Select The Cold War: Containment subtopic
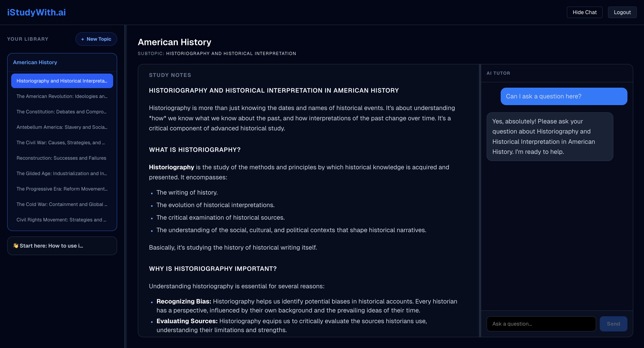644x348 pixels. [x=62, y=204]
